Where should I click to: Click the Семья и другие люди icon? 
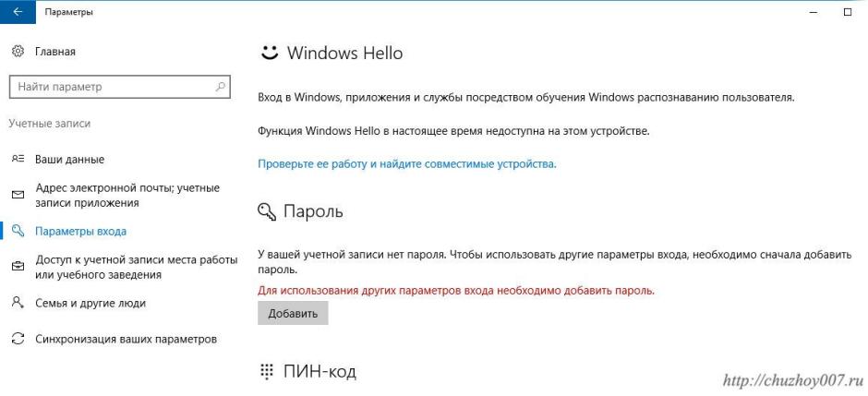[x=17, y=303]
